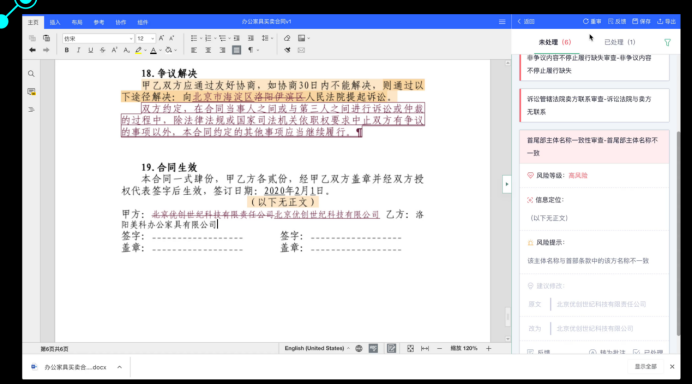
Task: Click the decrease indent icon
Action: click(237, 38)
